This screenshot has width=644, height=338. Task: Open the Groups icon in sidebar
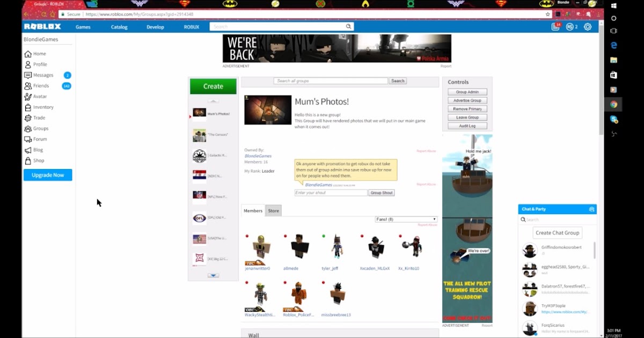(28, 129)
